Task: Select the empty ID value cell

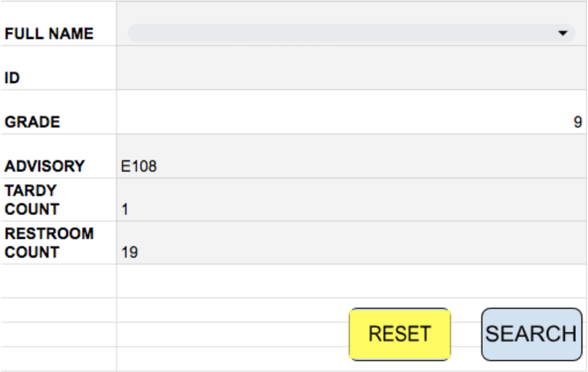Action: (x=352, y=68)
